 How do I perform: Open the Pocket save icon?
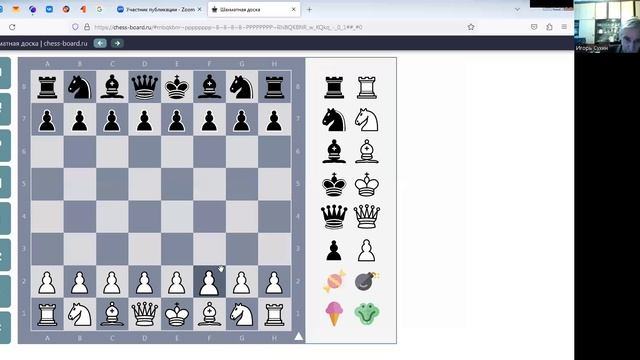pyautogui.click(x=534, y=27)
